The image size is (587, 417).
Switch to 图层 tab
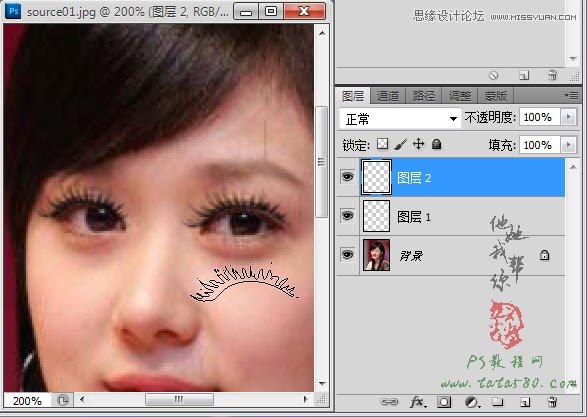(x=353, y=96)
